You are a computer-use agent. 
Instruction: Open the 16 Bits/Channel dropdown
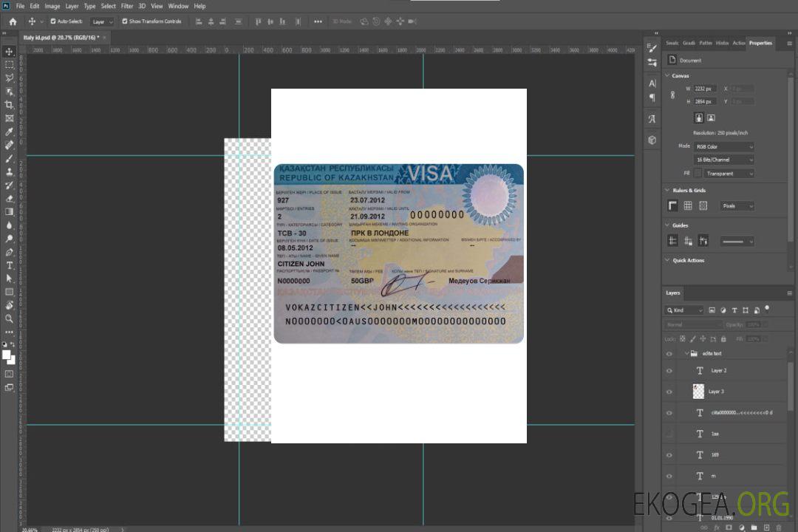coord(723,160)
